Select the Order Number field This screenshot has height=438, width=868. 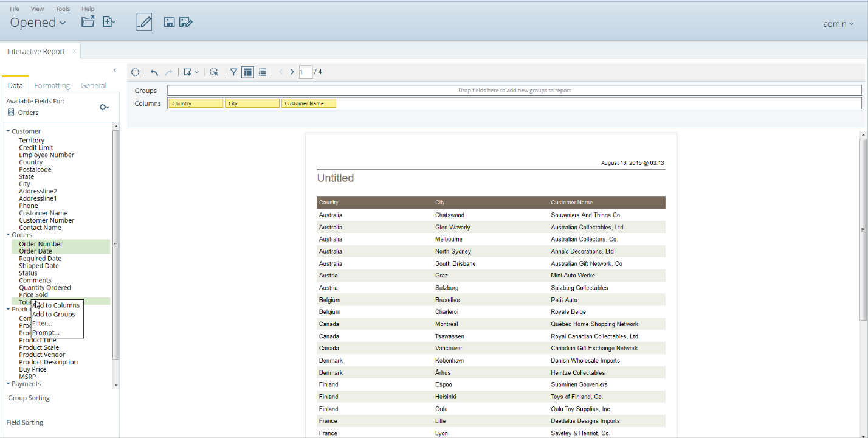click(x=41, y=244)
